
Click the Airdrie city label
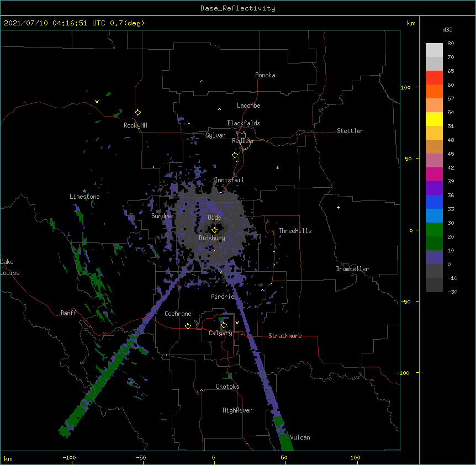223,297
